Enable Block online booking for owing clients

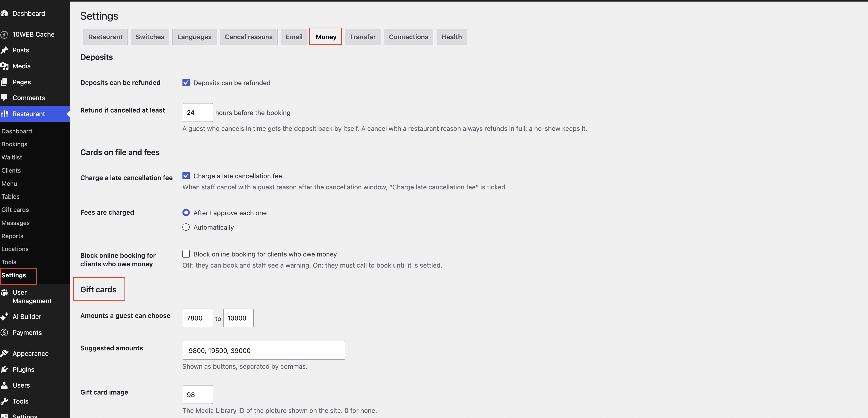186,254
